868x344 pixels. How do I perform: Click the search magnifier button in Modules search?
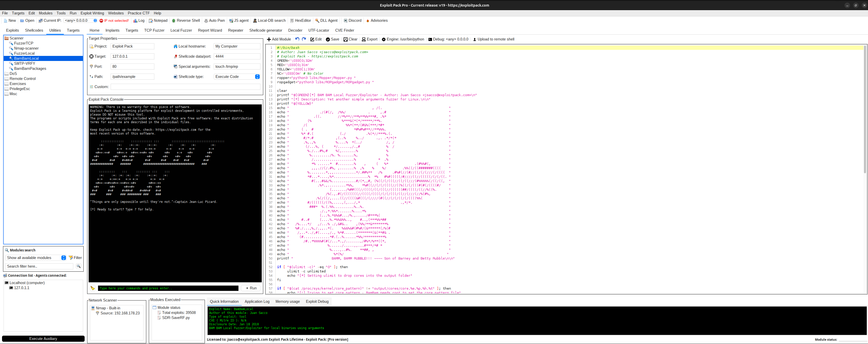[79, 266]
